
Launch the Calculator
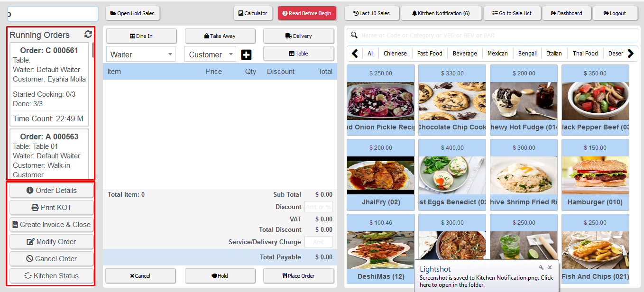[x=253, y=13]
